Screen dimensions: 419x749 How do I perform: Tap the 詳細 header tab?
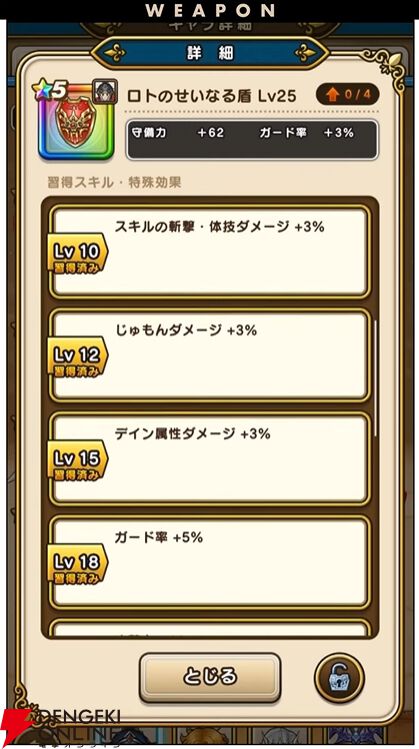pyautogui.click(x=210, y=54)
